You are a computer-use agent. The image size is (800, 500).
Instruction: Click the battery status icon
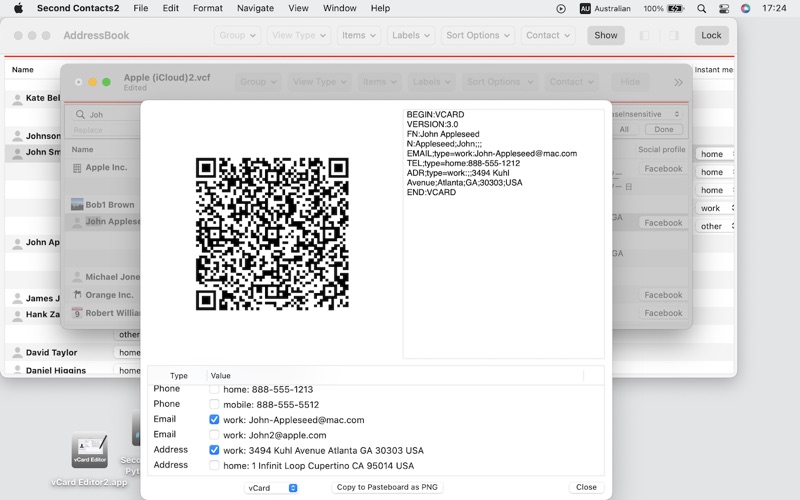(677, 8)
